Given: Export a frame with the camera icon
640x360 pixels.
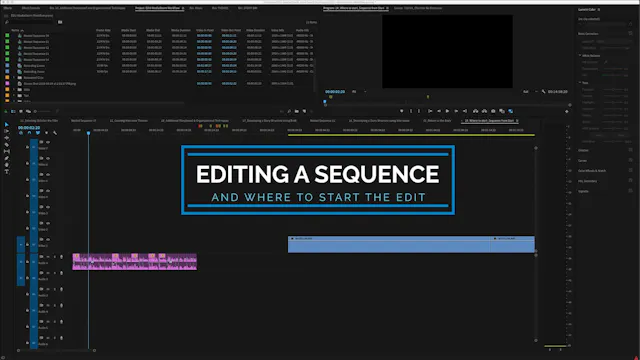Looking at the screenshot, I should click(493, 111).
